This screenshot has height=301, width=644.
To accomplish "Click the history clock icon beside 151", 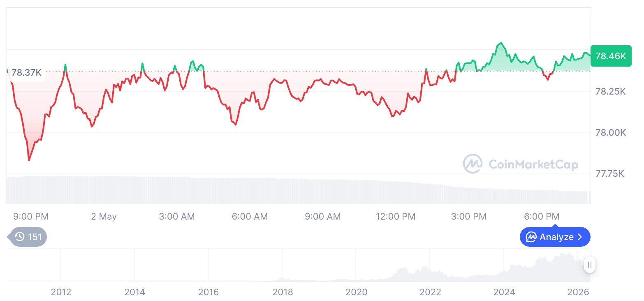I will point(19,237).
